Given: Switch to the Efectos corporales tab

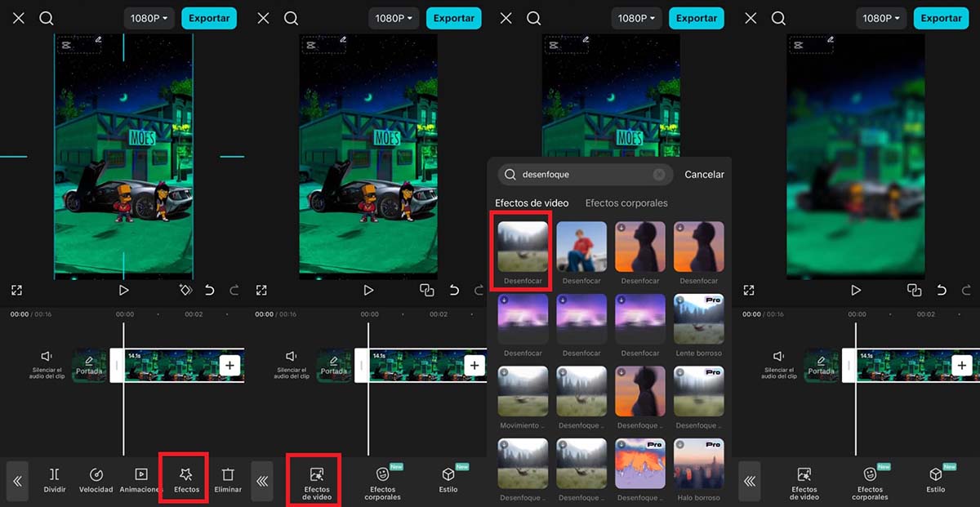Looking at the screenshot, I should 626,203.
